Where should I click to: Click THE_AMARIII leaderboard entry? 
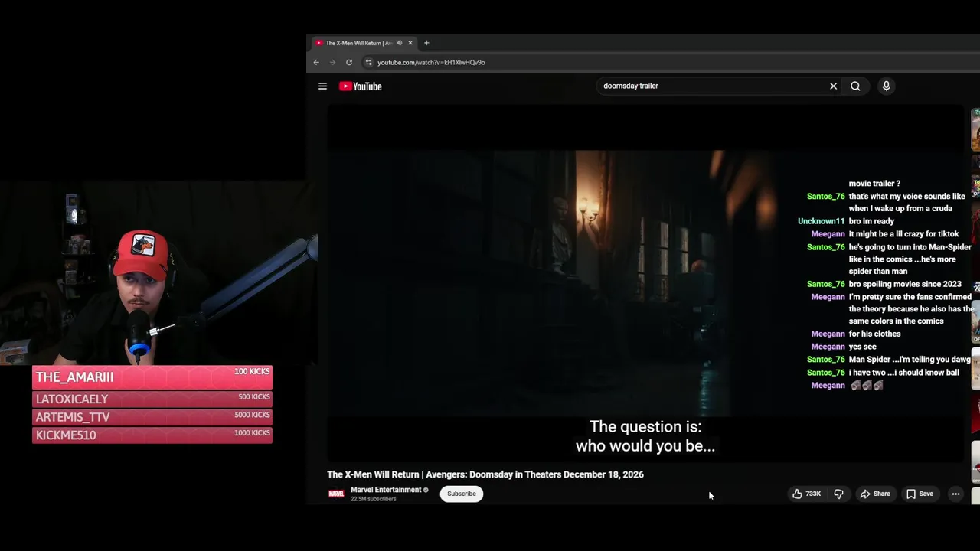(152, 377)
